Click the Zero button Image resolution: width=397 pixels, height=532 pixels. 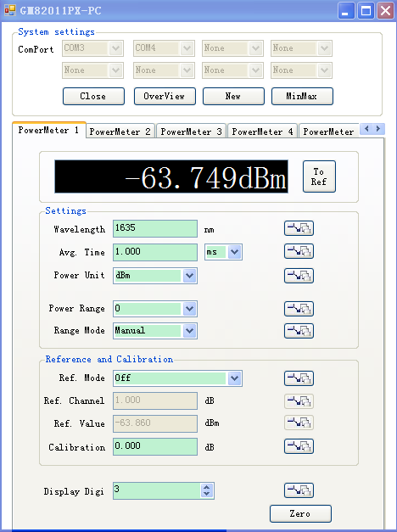tap(300, 513)
